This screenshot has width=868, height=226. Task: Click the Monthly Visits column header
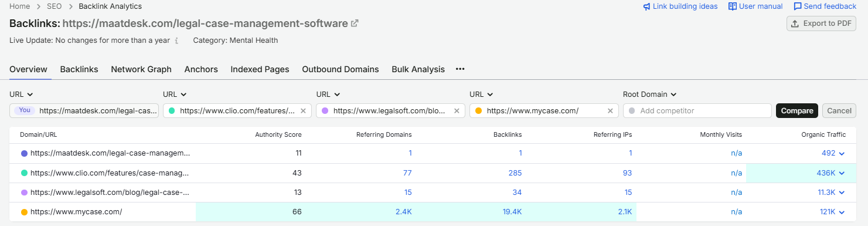pos(721,134)
